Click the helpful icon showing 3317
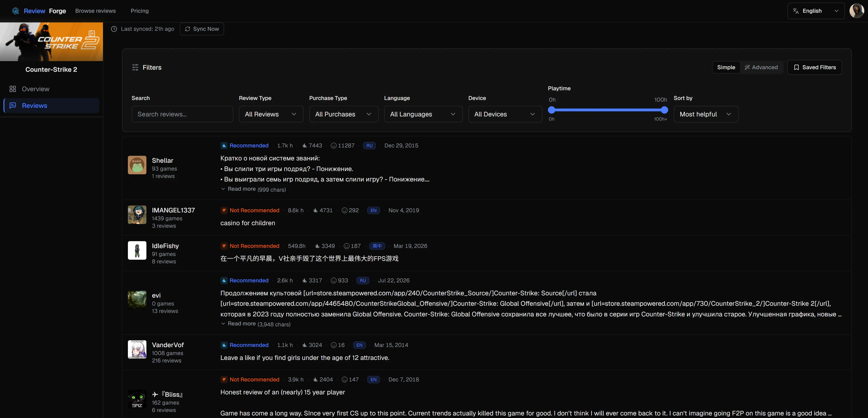The height and width of the screenshot is (418, 868). pos(305,281)
